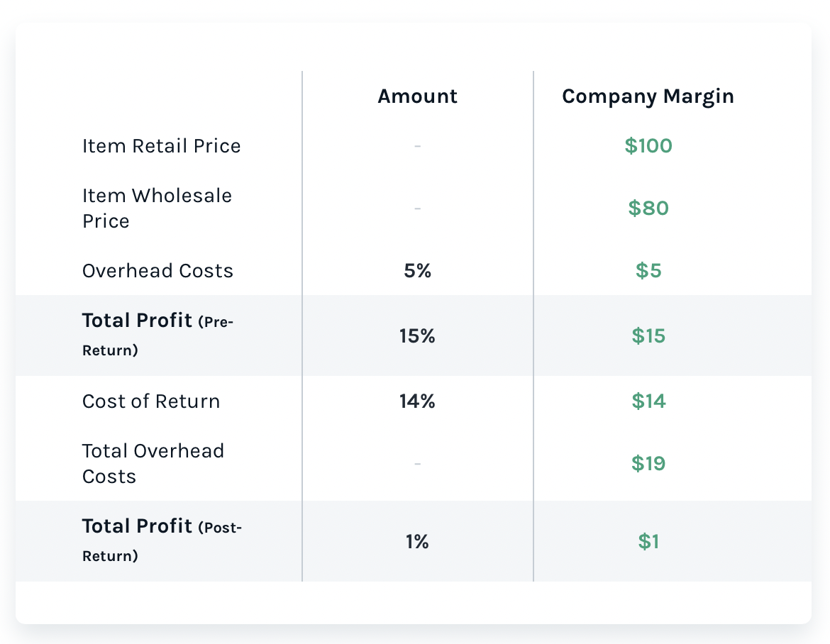Click the $15 pre-return margin value
830x644 pixels.
(x=648, y=335)
